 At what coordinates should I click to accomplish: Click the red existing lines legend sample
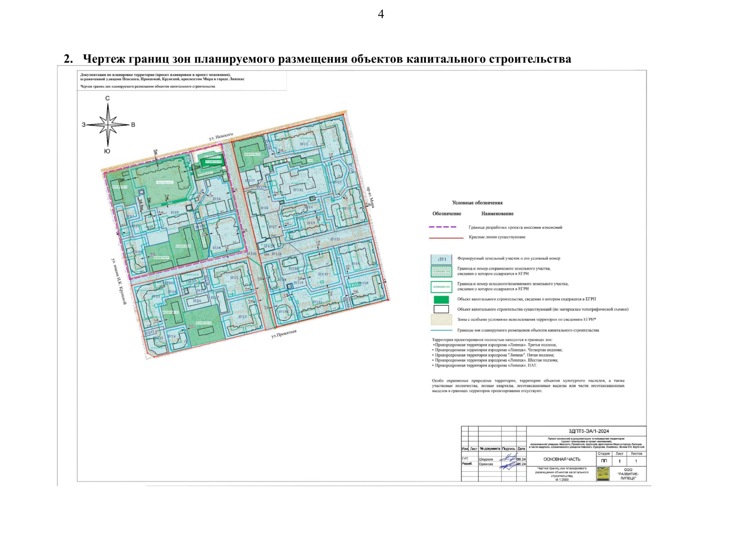(x=445, y=238)
